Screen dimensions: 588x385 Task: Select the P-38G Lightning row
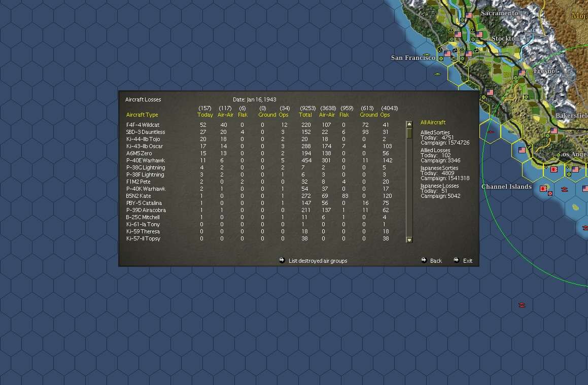259,167
